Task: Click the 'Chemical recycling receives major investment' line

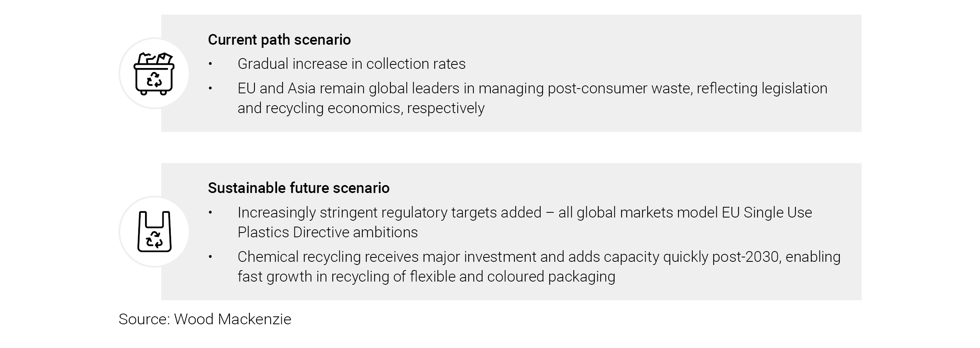Action: pos(539,257)
